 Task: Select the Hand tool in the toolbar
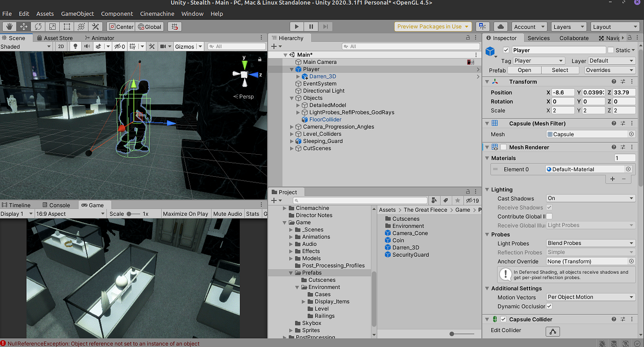pyautogui.click(x=9, y=27)
